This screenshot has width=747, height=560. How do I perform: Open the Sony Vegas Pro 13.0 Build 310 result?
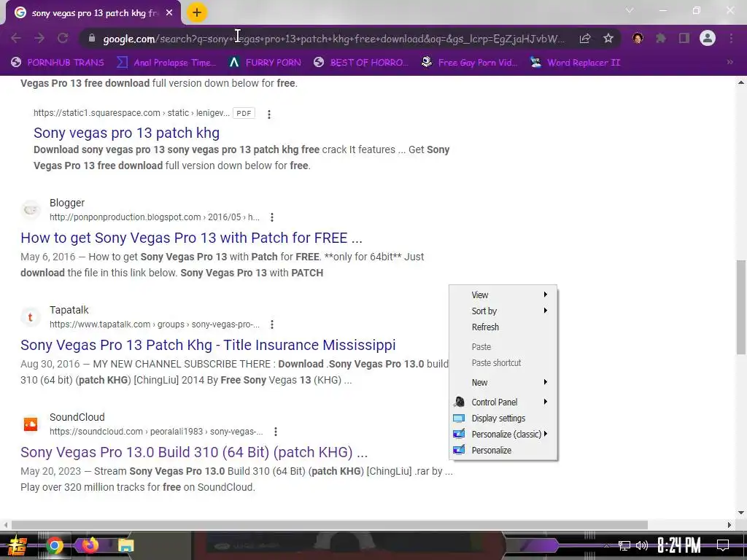194,452
